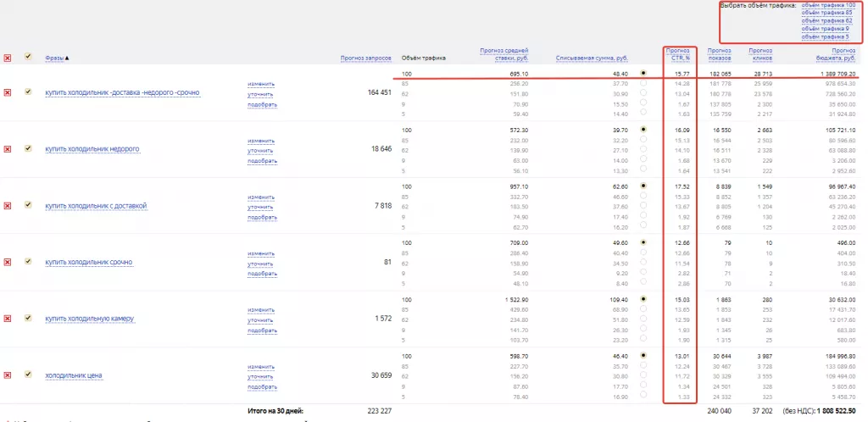Screen dimensions: 868x422
Task: Choose 'объём трафика 5' for all phrases
Action: coord(825,36)
